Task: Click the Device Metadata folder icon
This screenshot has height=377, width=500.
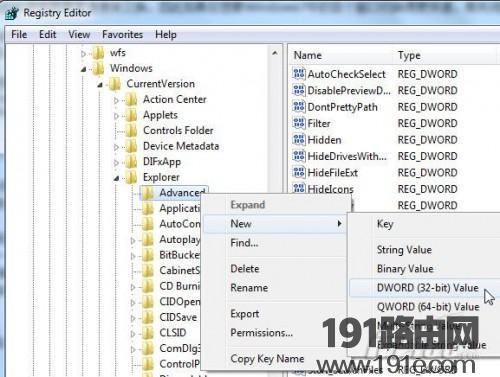Action: [x=131, y=146]
